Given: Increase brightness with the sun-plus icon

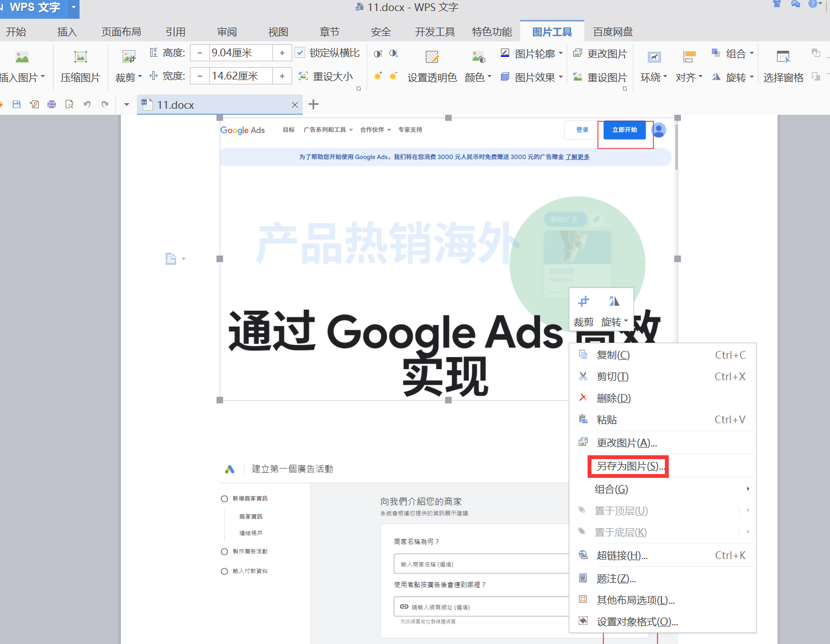Looking at the screenshot, I should (x=378, y=76).
